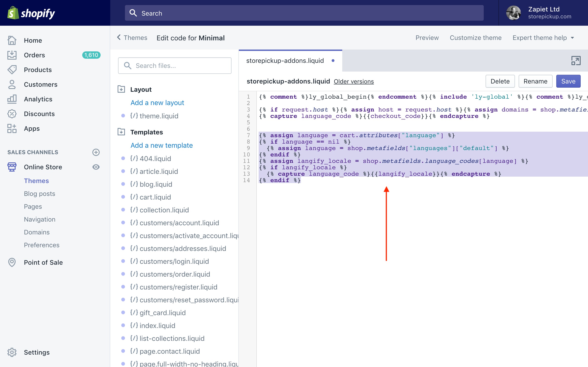588x367 pixels.
Task: Open Orders via its inbox icon
Action: [12, 55]
